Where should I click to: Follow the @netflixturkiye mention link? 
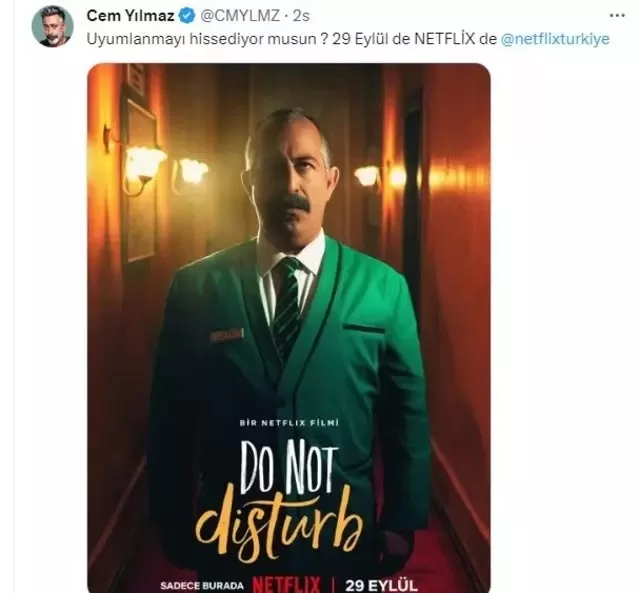pyautogui.click(x=555, y=39)
